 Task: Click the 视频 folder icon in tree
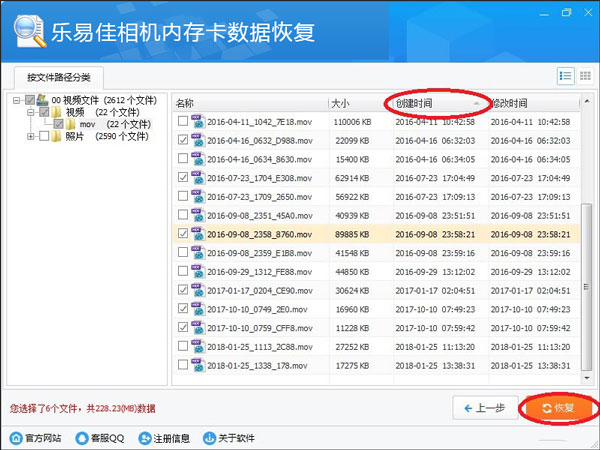(x=56, y=112)
